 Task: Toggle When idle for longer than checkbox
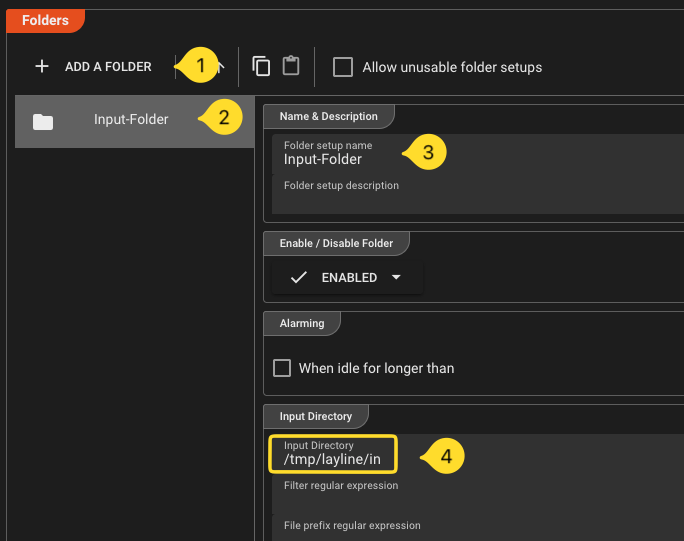click(x=282, y=368)
